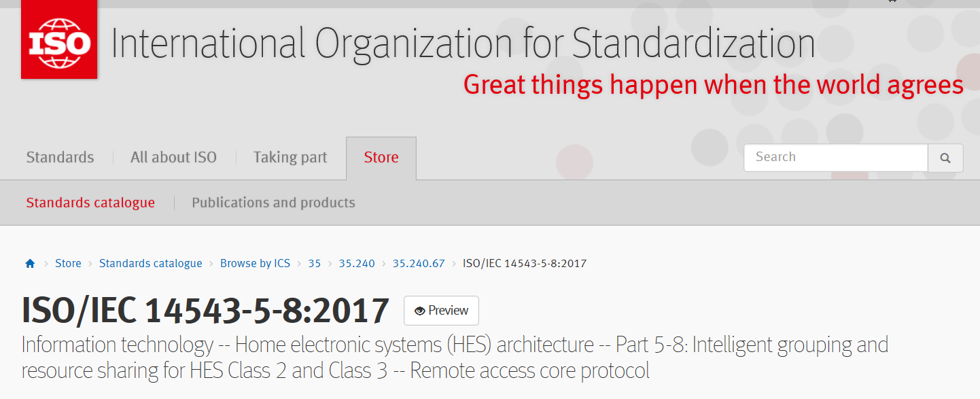Open the Standards main navigation tab
This screenshot has width=980, height=399.
tap(60, 157)
